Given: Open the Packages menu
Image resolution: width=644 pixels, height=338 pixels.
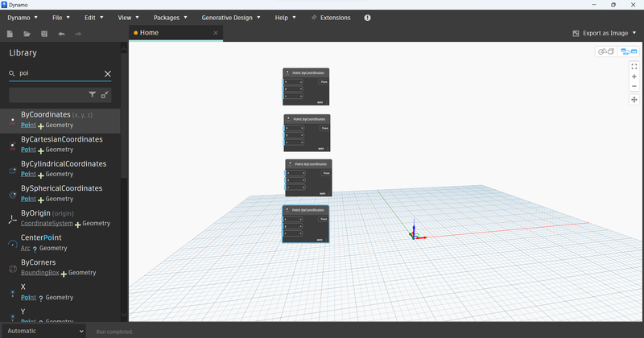Looking at the screenshot, I should [170, 18].
